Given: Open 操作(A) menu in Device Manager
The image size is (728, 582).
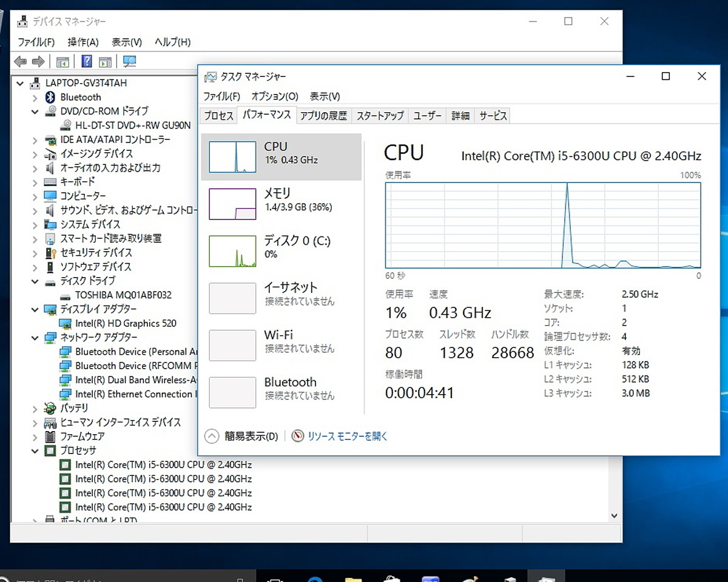Looking at the screenshot, I should tap(83, 42).
